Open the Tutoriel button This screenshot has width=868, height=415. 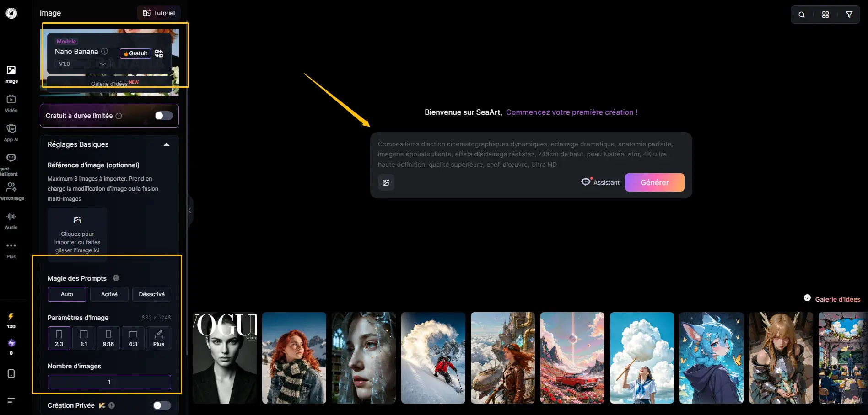click(x=159, y=13)
